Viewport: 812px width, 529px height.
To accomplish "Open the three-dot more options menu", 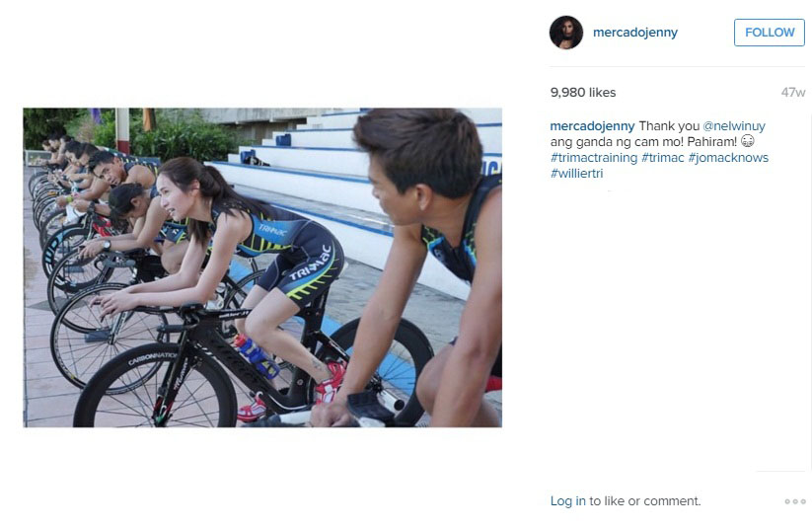I will [x=795, y=501].
